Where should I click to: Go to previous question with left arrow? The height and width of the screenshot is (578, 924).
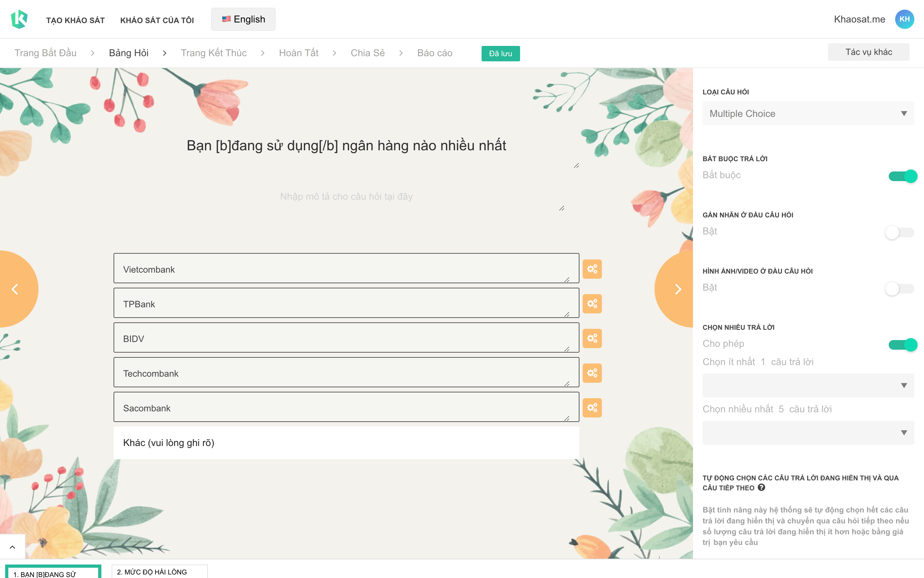(15, 289)
